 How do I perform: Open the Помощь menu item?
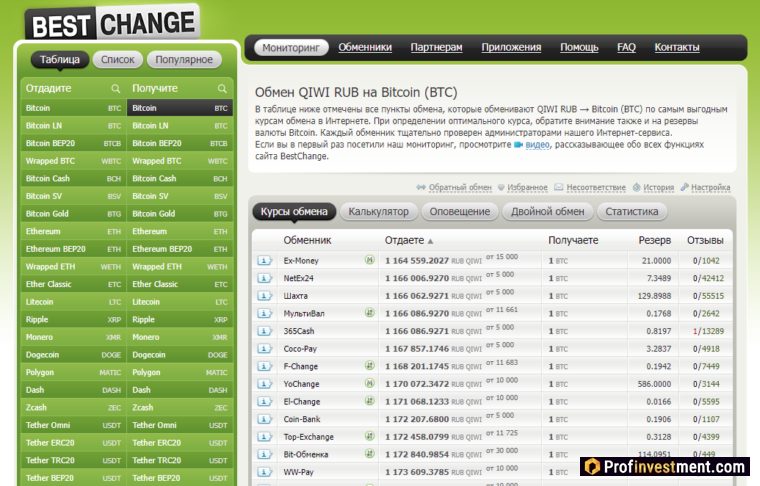[579, 47]
